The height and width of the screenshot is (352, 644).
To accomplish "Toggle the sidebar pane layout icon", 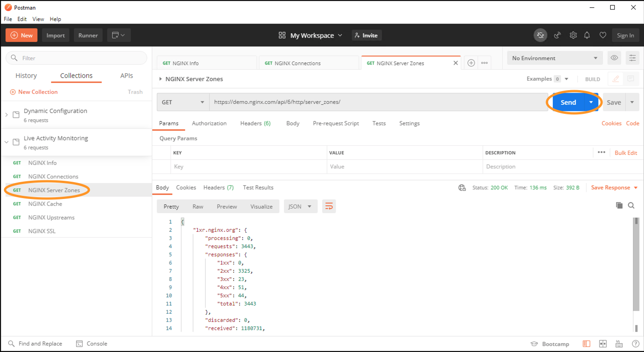I will point(587,344).
